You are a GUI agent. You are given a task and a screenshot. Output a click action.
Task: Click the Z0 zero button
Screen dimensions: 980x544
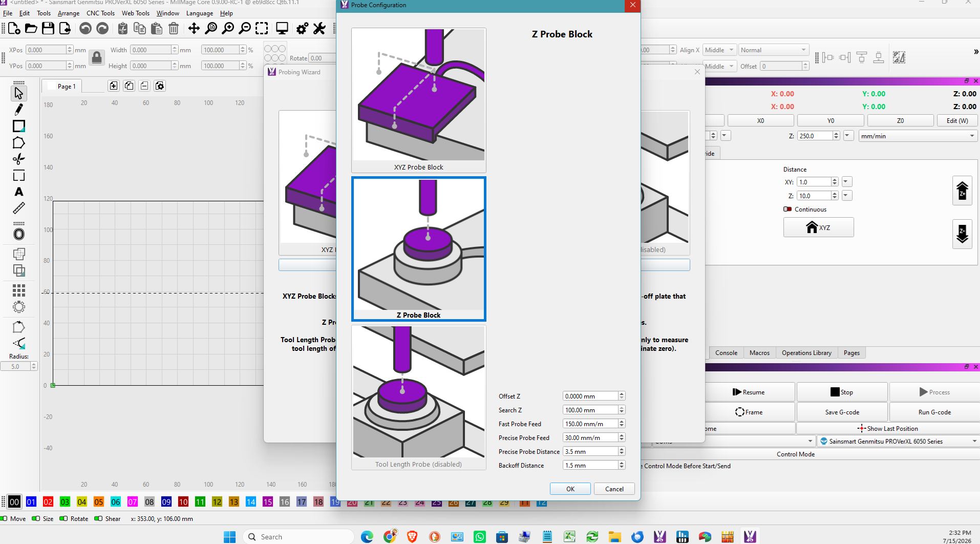pyautogui.click(x=900, y=120)
